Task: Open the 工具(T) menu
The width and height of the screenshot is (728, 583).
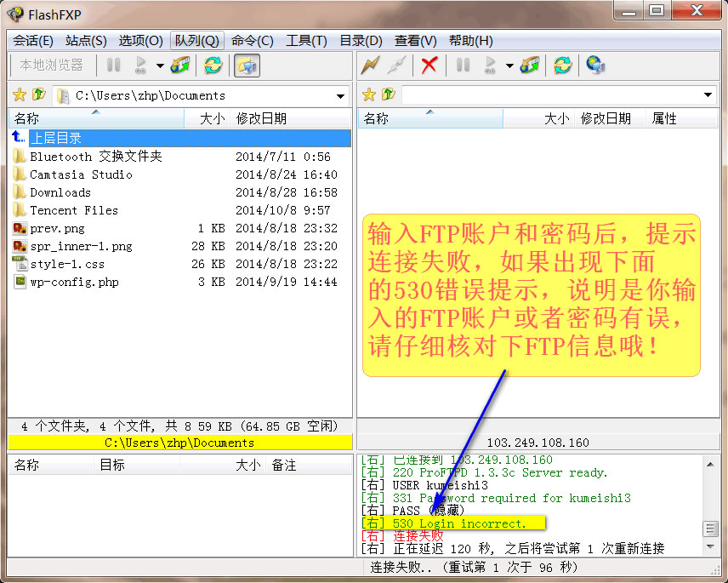Action: (306, 40)
